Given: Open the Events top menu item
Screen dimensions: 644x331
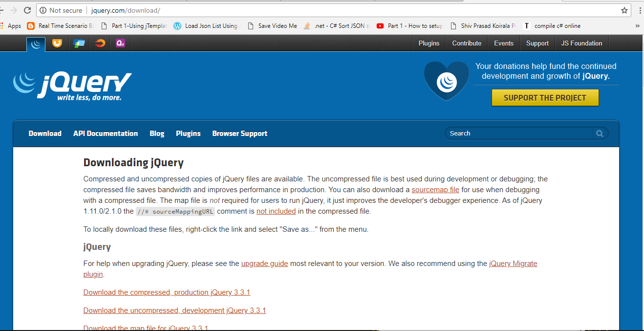Looking at the screenshot, I should pos(504,43).
